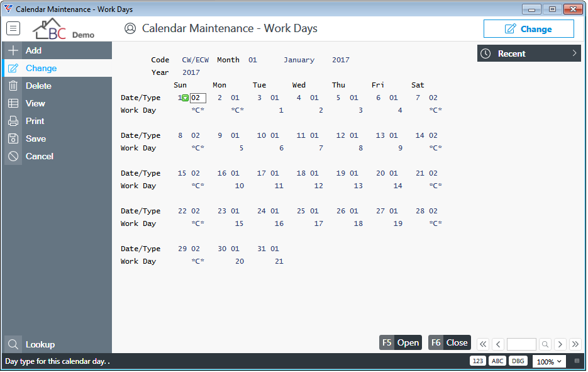Click the type 02 for date 22

click(196, 211)
